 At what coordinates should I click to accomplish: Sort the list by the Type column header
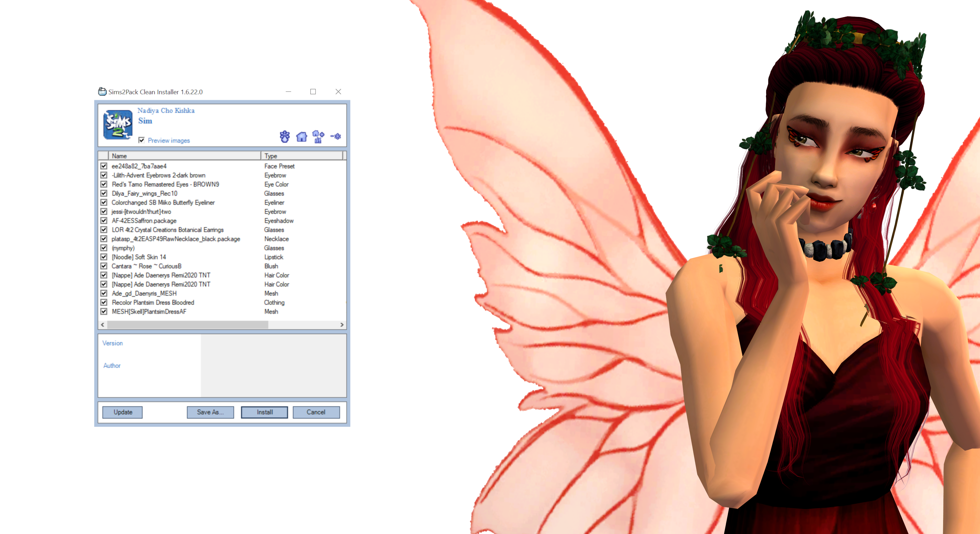[x=302, y=156]
